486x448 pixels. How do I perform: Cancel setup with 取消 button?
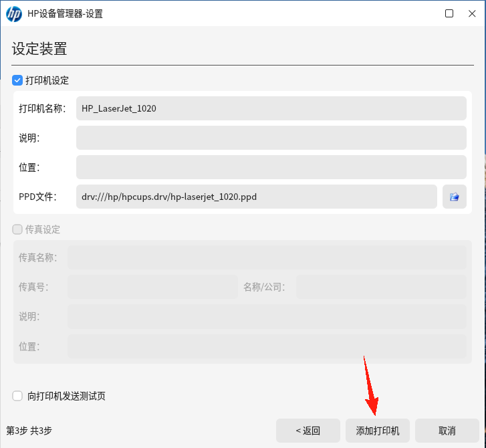pos(447,431)
